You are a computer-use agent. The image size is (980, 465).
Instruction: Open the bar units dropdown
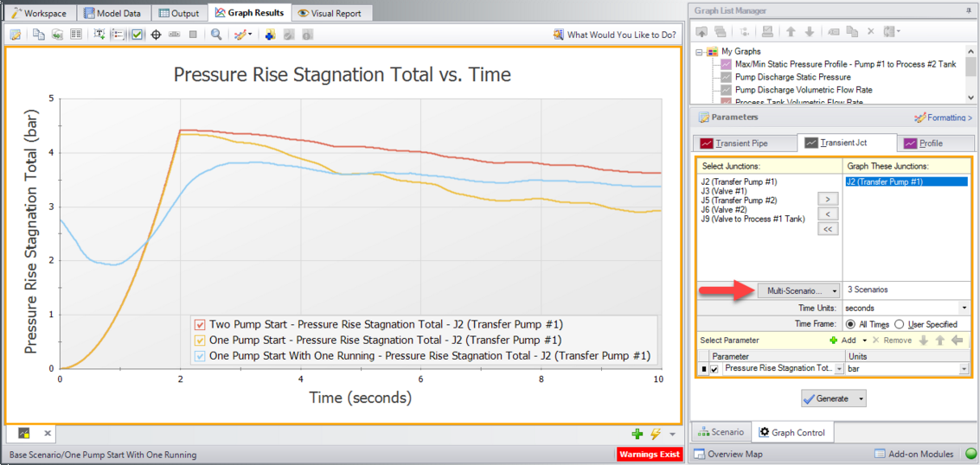click(963, 370)
